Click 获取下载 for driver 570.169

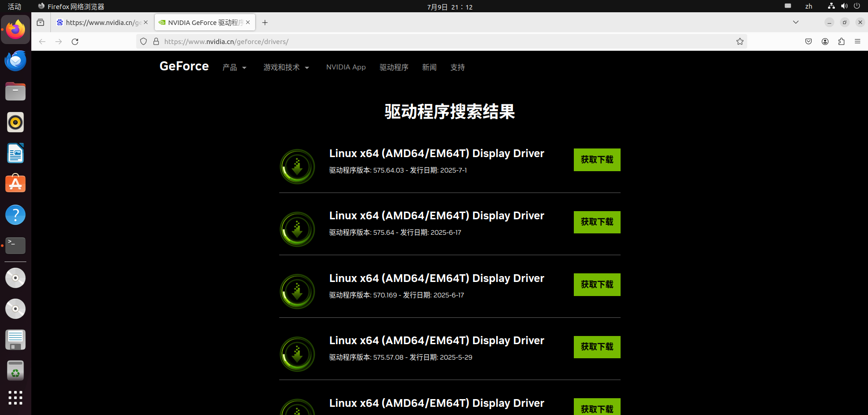click(x=597, y=285)
